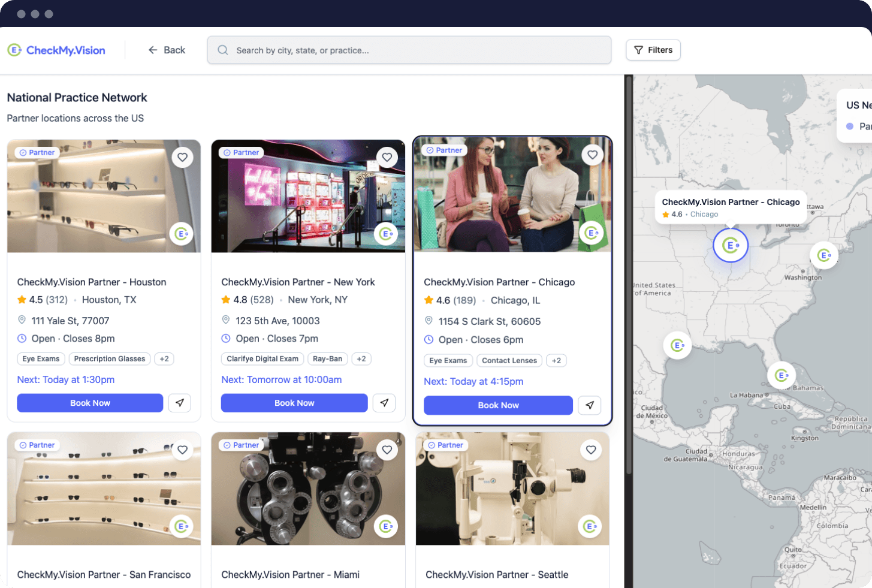Click the search magnifier icon
872x588 pixels.
[223, 50]
